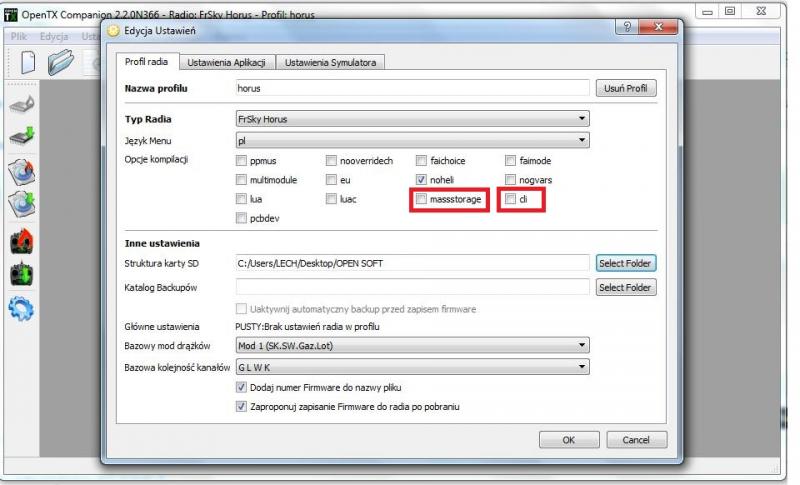Open the Typ Radia dropdown

[x=411, y=119]
